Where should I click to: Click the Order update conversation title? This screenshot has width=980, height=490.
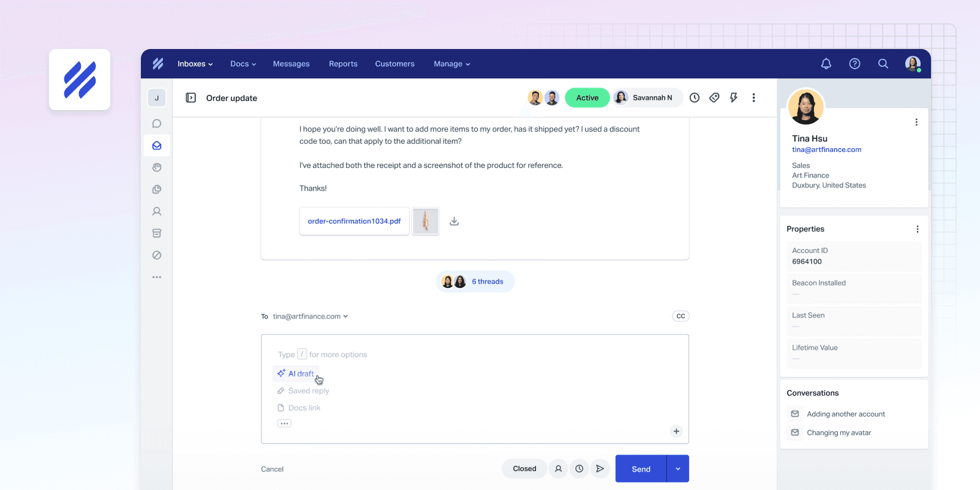pos(232,98)
